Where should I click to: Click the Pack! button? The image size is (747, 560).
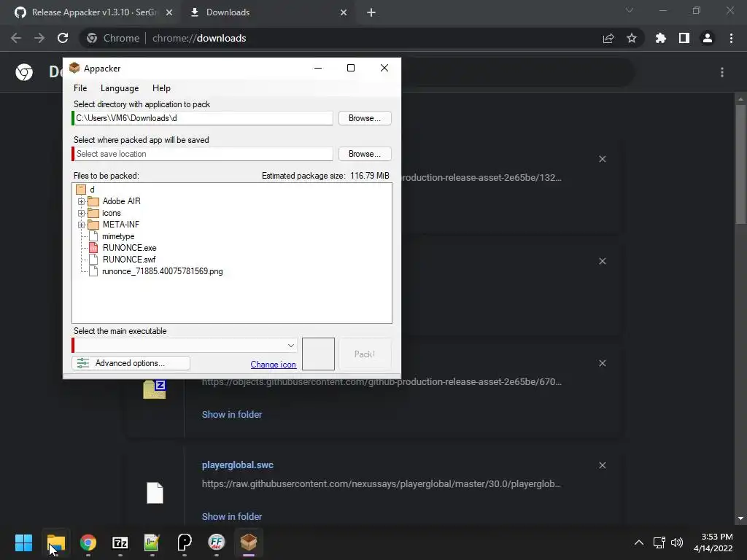(x=365, y=354)
